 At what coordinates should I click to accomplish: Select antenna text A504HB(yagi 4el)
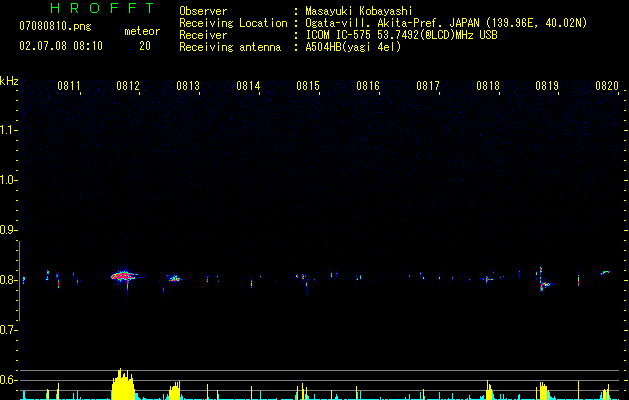(x=353, y=47)
